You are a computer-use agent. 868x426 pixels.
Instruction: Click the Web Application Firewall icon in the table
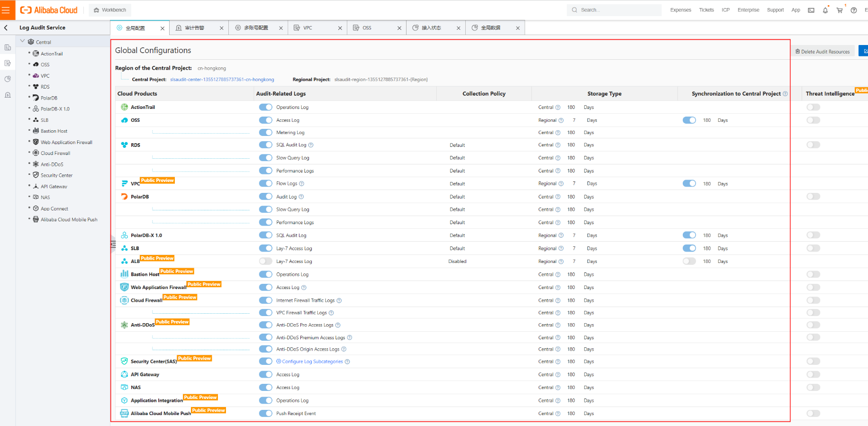pos(124,287)
